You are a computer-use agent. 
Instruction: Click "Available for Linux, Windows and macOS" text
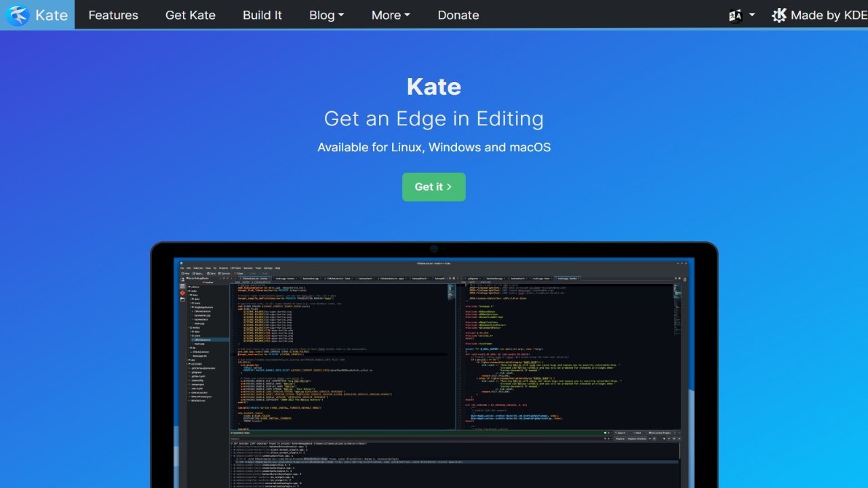434,147
